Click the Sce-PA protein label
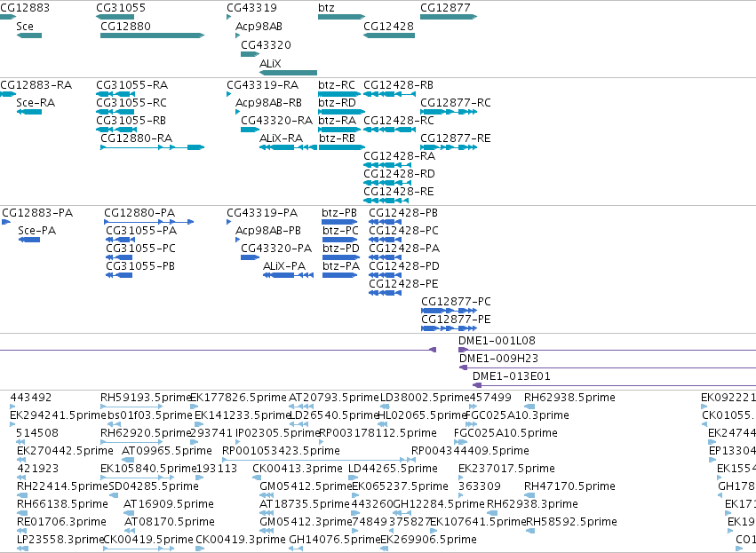The width and height of the screenshot is (756, 553). click(37, 231)
